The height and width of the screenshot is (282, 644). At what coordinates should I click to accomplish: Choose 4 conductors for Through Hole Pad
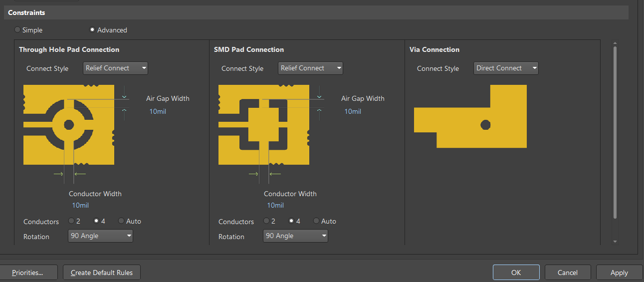click(x=96, y=221)
